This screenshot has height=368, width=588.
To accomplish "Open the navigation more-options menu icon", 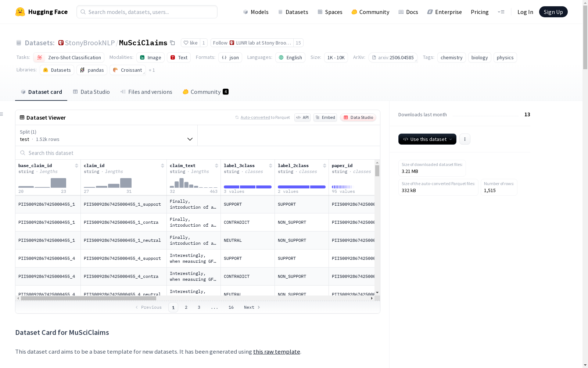I will [x=501, y=12].
